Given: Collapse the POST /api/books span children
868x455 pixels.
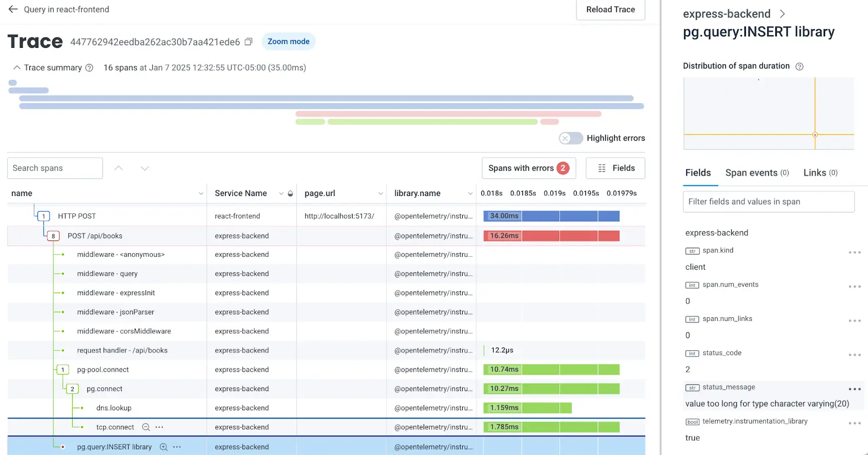Looking at the screenshot, I should (53, 236).
